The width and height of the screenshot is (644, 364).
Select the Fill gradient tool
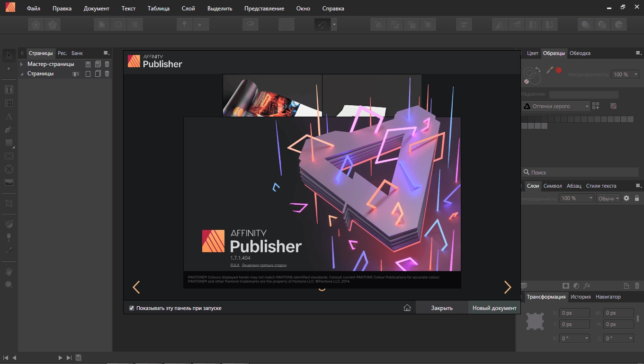click(9, 224)
